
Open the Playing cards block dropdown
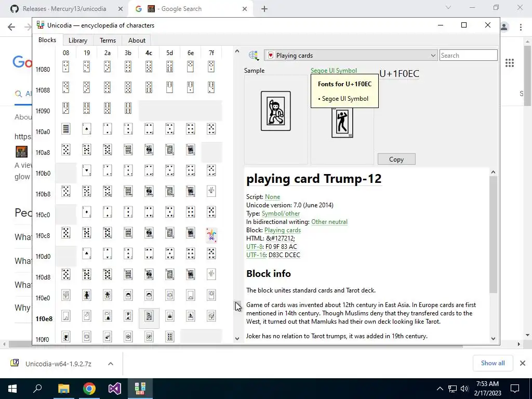pyautogui.click(x=351, y=55)
